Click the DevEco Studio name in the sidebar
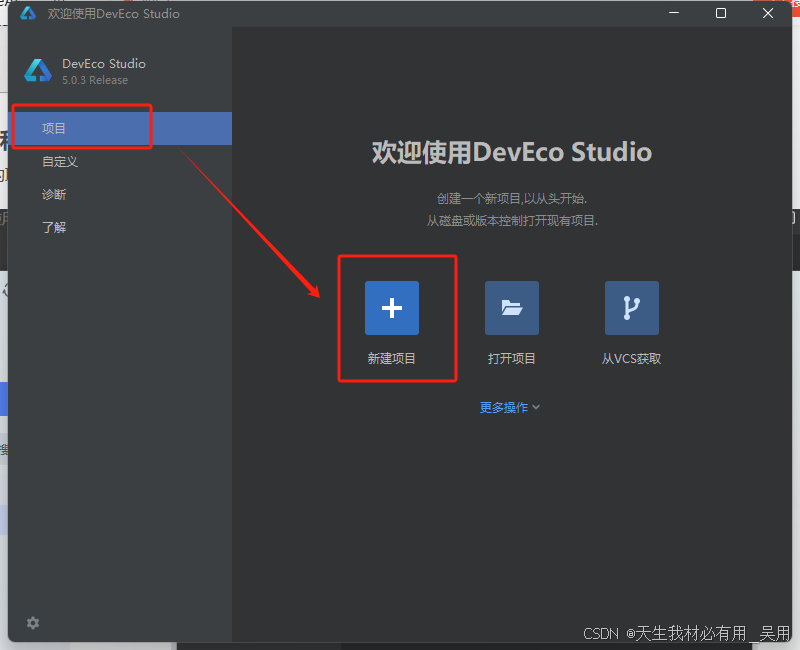 [104, 64]
